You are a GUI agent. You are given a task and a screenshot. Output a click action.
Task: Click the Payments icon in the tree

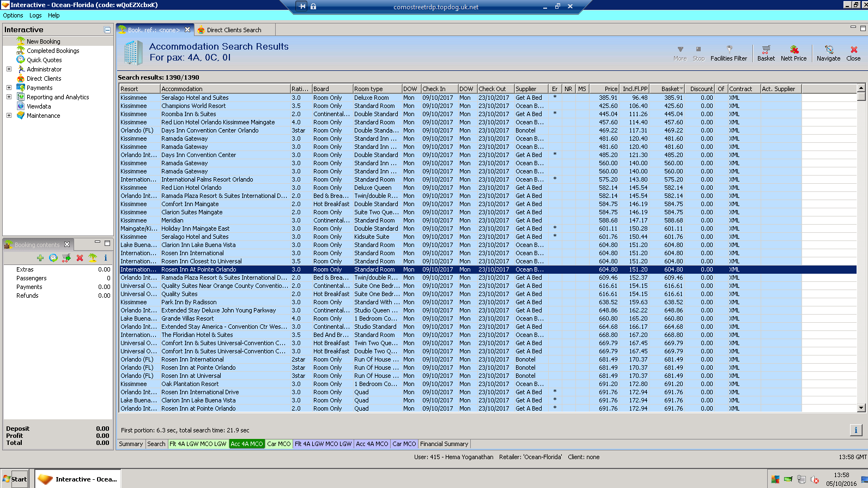click(21, 87)
